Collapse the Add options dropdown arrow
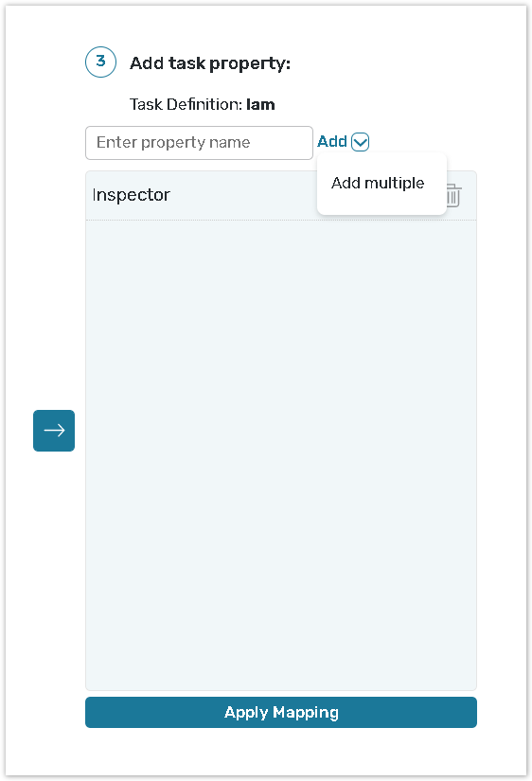532x781 pixels. 360,142
